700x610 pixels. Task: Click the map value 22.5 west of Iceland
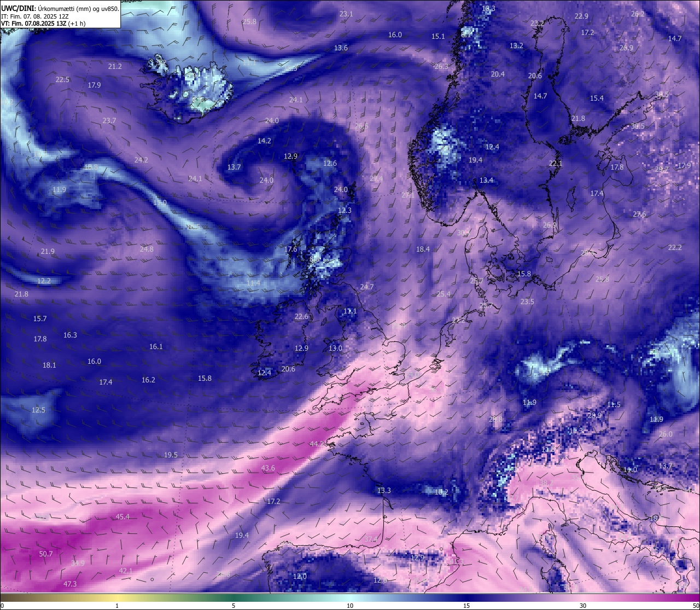[62, 79]
